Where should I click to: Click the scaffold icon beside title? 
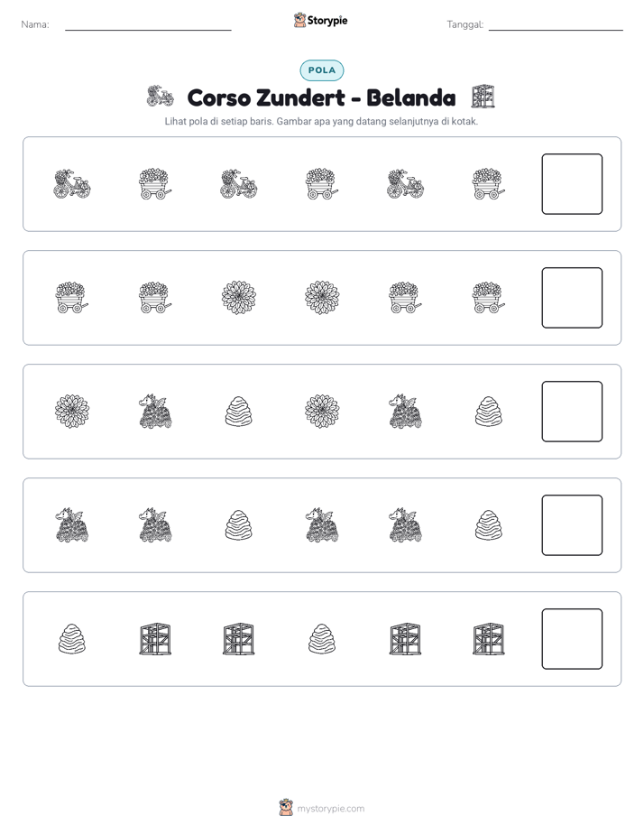483,97
